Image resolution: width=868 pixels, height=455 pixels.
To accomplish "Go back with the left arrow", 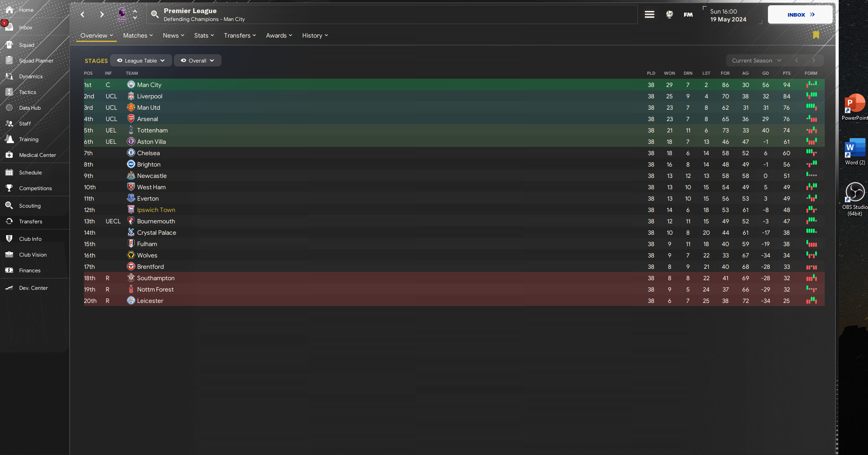I will click(83, 14).
